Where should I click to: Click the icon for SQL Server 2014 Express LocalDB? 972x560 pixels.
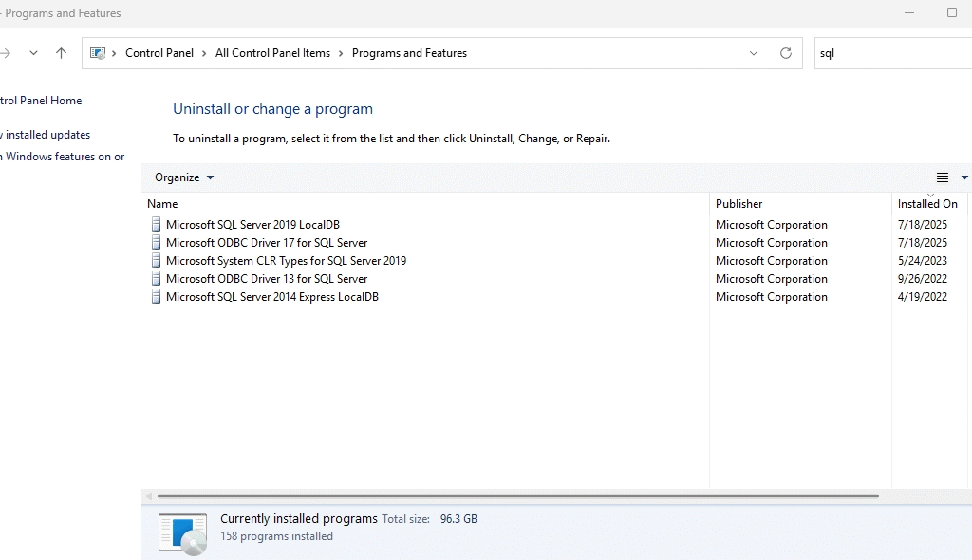click(x=157, y=296)
